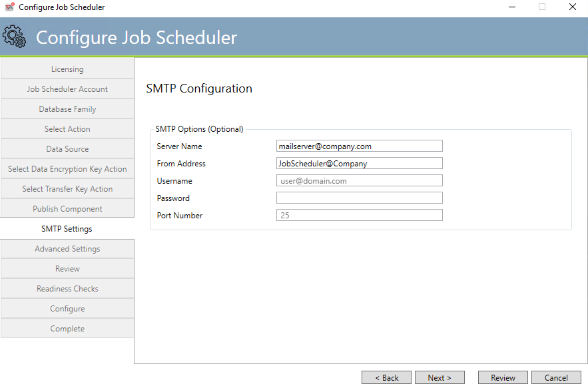Screen dimensions: 588x390
Task: Click the Server Name input field
Action: pos(359,146)
